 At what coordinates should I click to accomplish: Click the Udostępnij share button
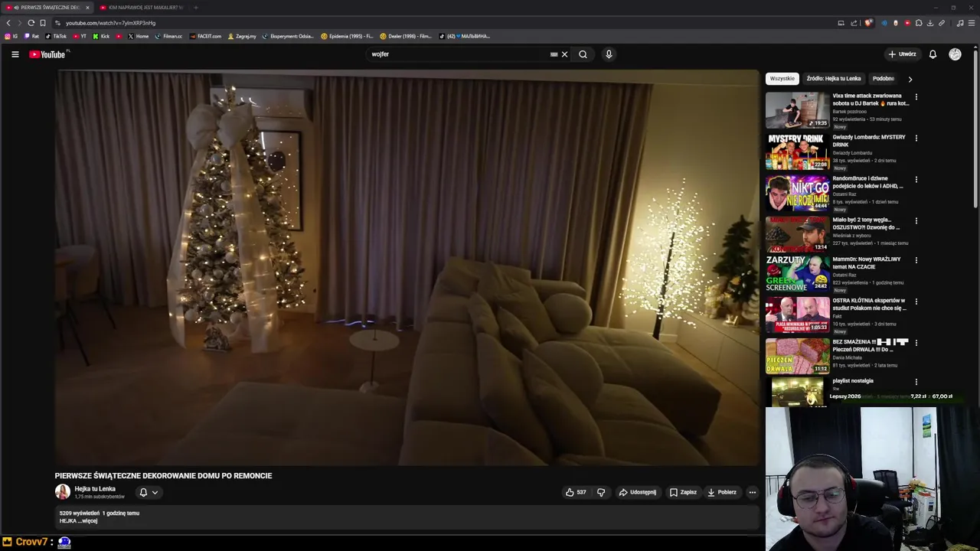638,492
